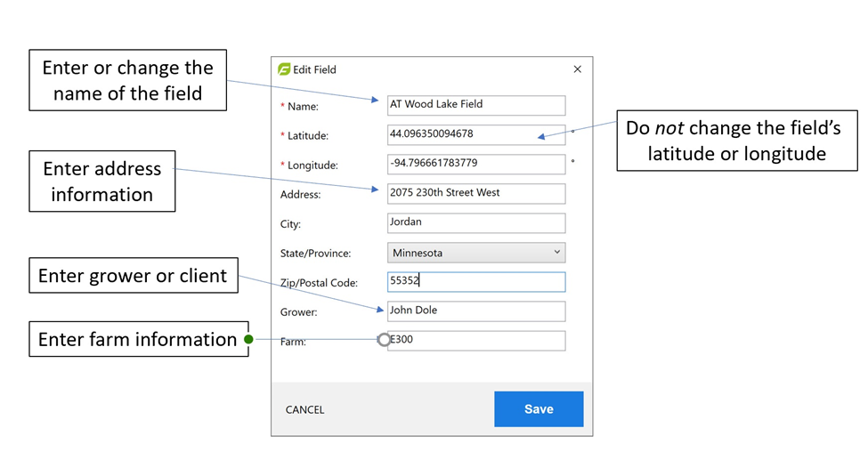Screen dimensions: 868x452
Task: Click the 'Enter farm information' callout box
Action: [137, 339]
